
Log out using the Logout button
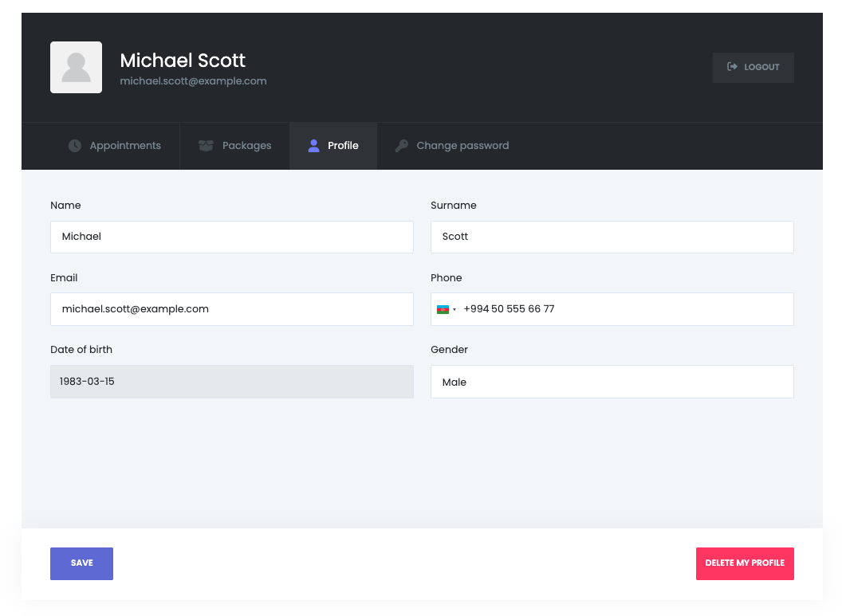pos(753,68)
